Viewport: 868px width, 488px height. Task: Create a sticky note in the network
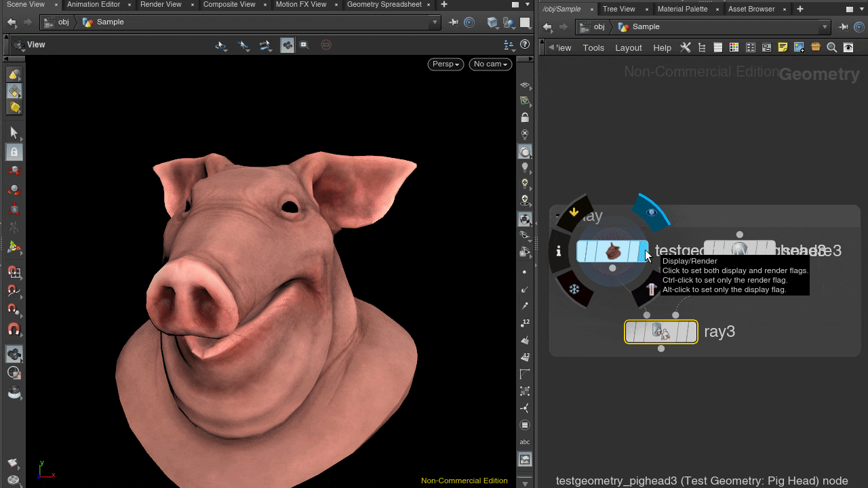[783, 47]
